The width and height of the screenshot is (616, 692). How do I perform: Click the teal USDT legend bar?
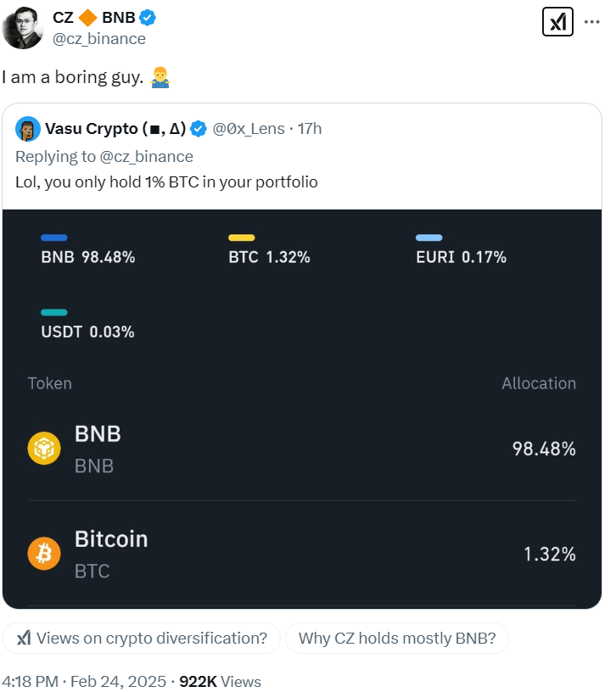pos(54,312)
